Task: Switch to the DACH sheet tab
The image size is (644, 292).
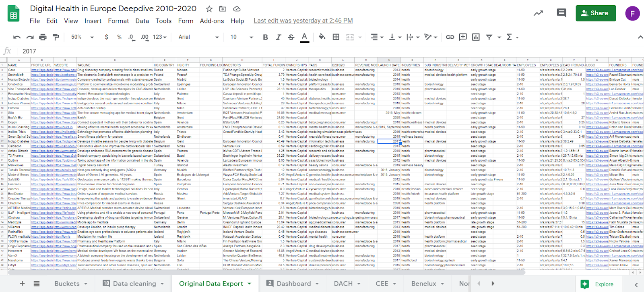Action: (x=347, y=284)
